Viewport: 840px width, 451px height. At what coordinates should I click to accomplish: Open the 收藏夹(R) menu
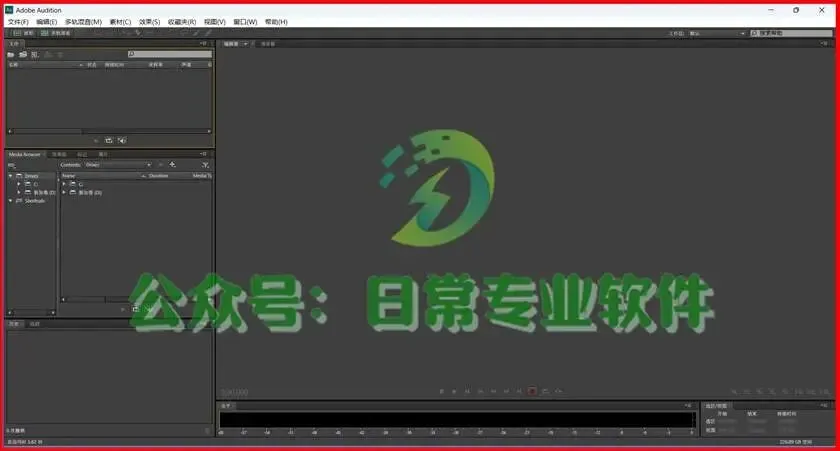pyautogui.click(x=182, y=22)
